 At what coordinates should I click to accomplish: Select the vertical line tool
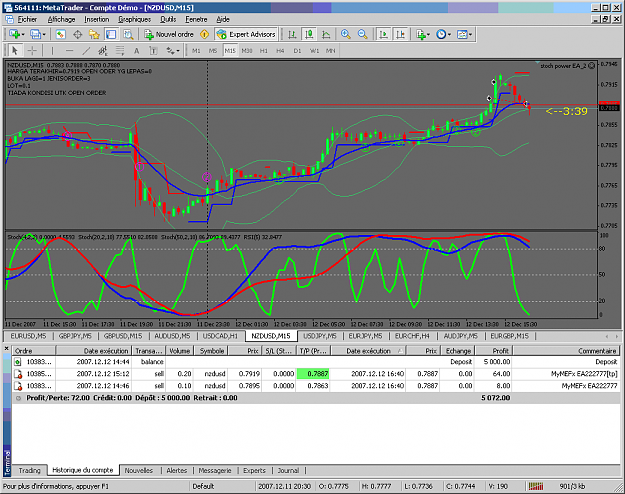tap(52, 51)
